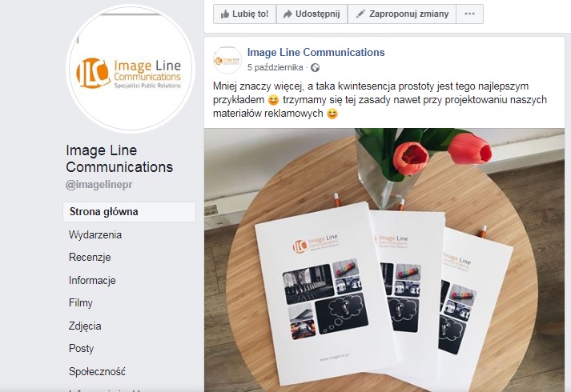Image resolution: width=571 pixels, height=392 pixels.
Task: Open the Recenzje section
Action: click(x=90, y=258)
